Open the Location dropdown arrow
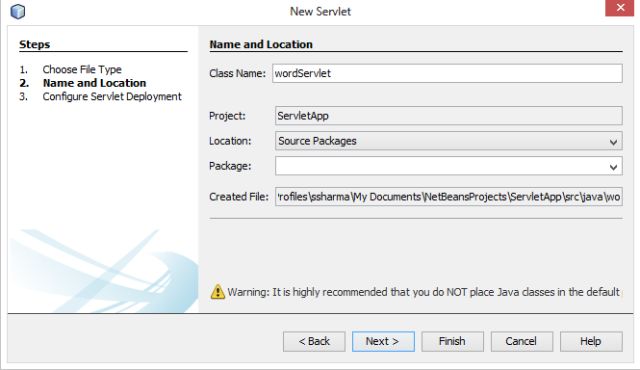The image size is (640, 370). point(613,142)
